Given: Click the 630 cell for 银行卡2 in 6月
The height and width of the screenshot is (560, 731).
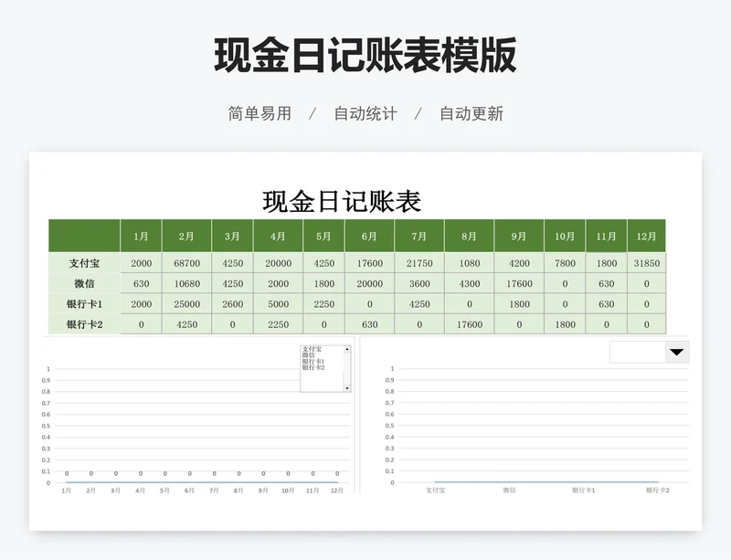Looking at the screenshot, I should (369, 324).
